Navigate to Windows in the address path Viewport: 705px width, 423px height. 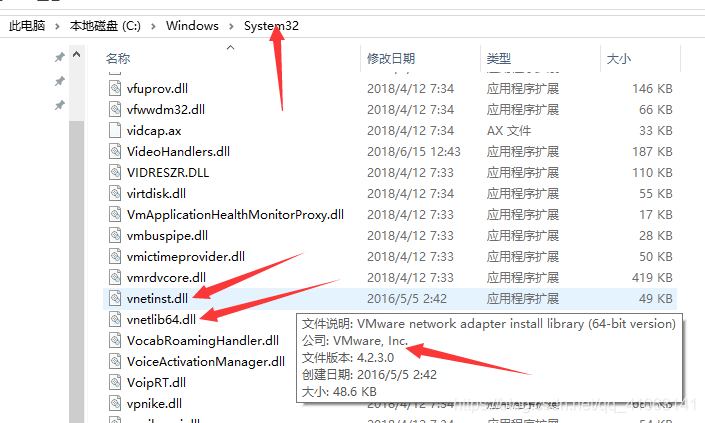click(192, 26)
